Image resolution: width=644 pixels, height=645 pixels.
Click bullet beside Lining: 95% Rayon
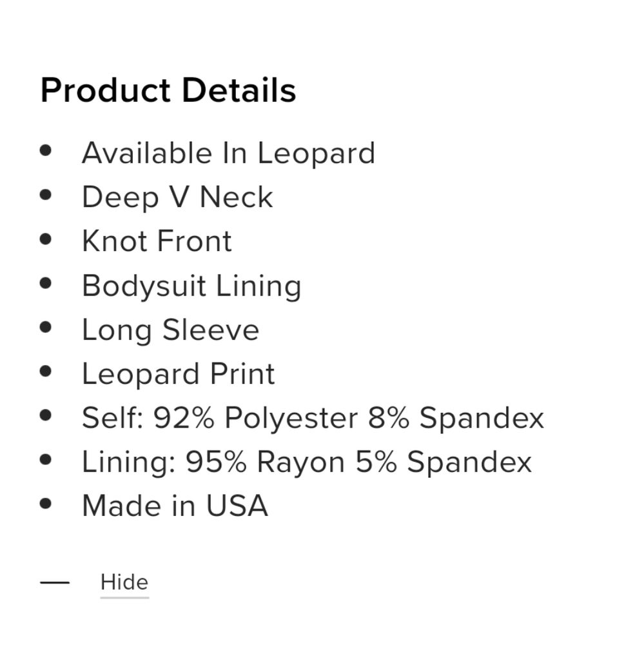[46, 459]
